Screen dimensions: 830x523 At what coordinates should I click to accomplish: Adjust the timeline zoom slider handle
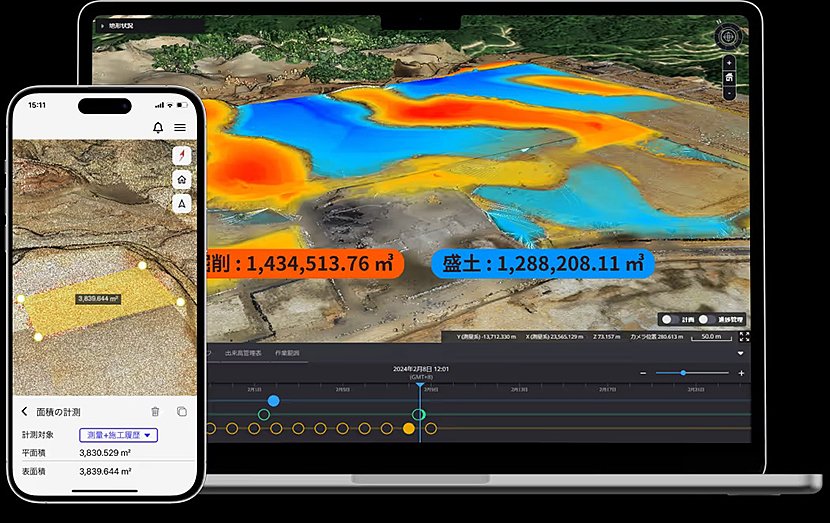(683, 373)
